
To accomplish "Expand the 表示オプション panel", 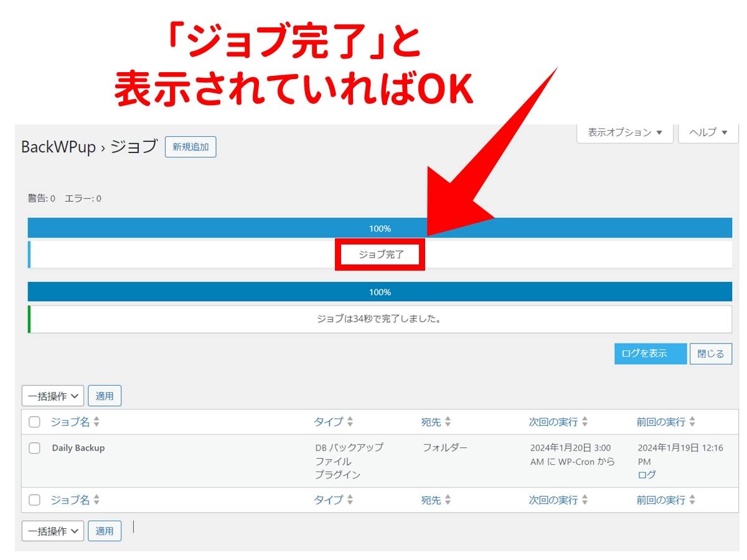I will (625, 133).
